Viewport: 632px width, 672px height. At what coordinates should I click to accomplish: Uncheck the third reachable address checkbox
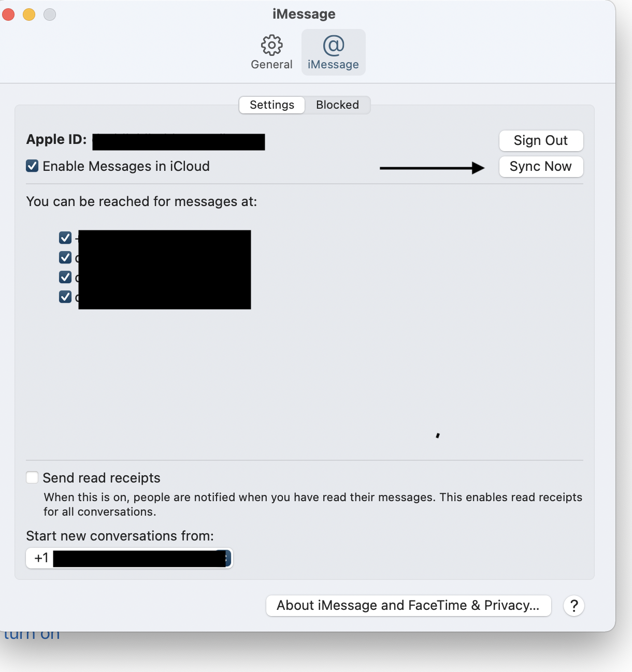pos(65,277)
